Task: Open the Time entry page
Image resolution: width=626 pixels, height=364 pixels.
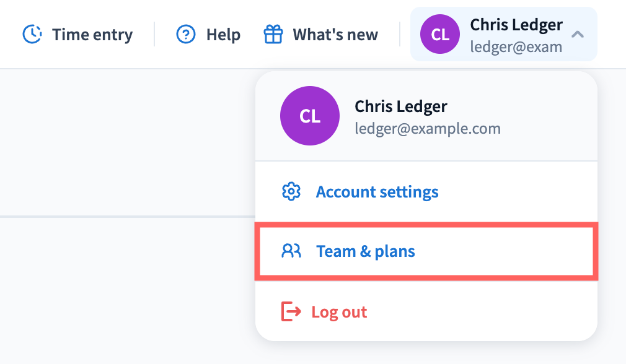Action: pos(92,35)
